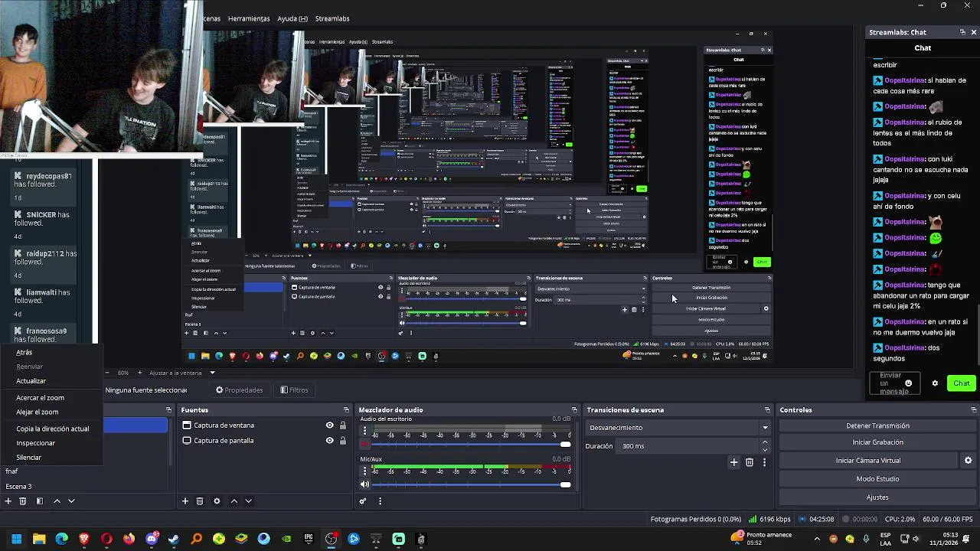
Task: Lock the Captura de ventana source
Action: [x=342, y=425]
